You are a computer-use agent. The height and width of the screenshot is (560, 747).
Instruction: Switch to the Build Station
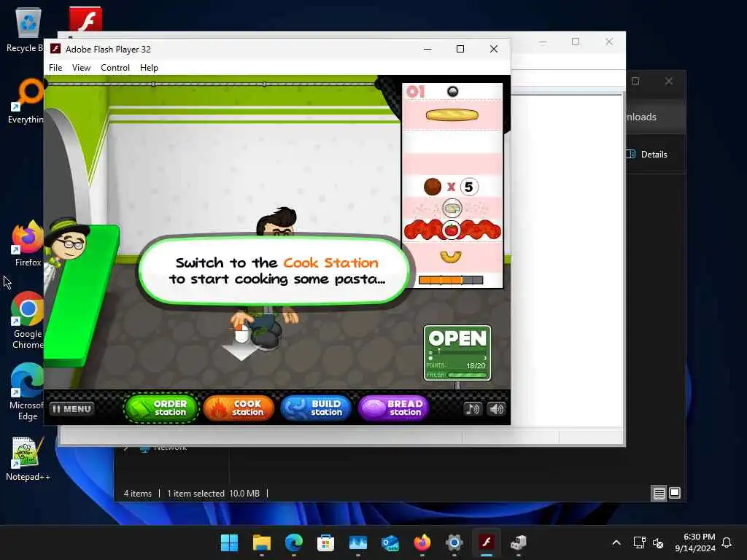(x=316, y=408)
